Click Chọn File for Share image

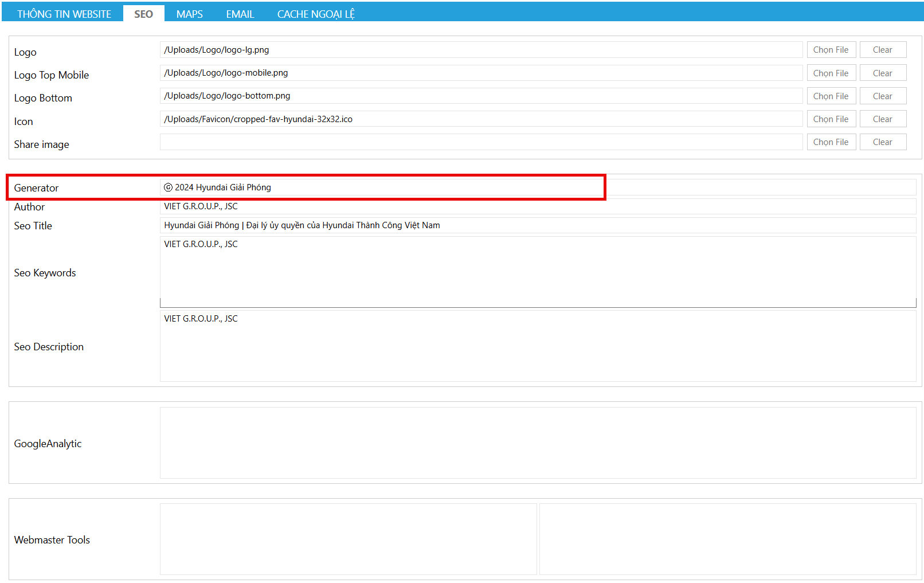(x=831, y=142)
